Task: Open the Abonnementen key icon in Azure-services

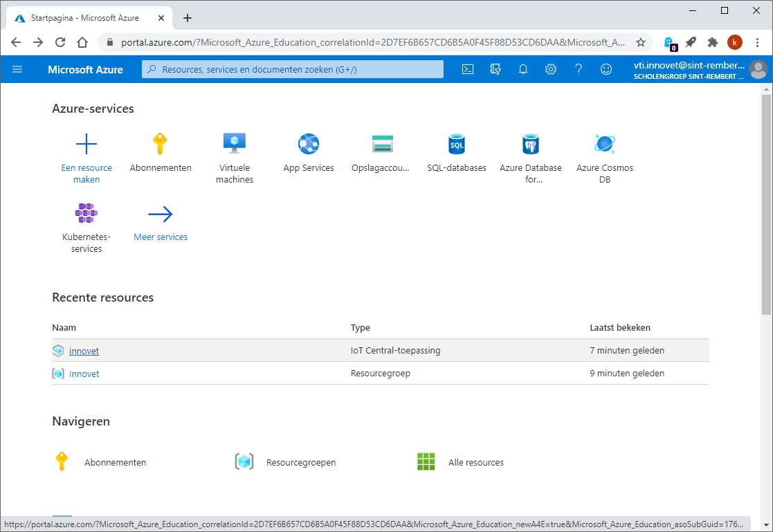Action: point(161,144)
